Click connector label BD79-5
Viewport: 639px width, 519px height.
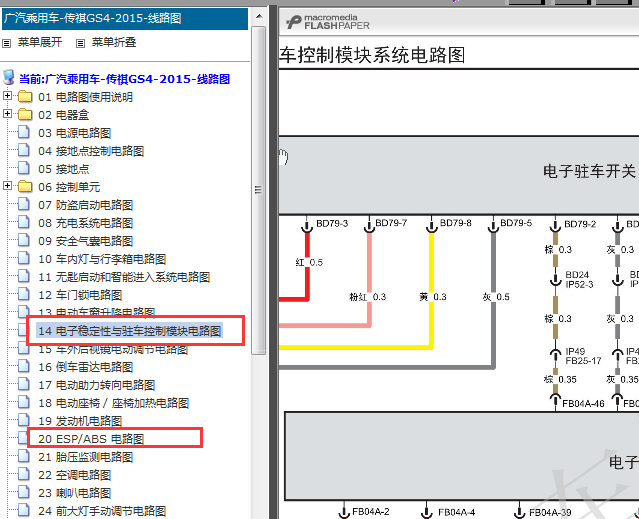(x=516, y=223)
